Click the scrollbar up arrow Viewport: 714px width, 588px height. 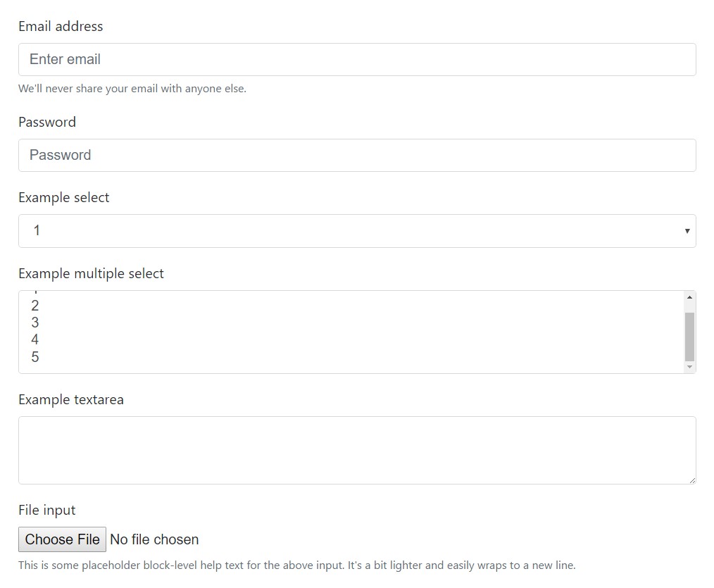(689, 296)
